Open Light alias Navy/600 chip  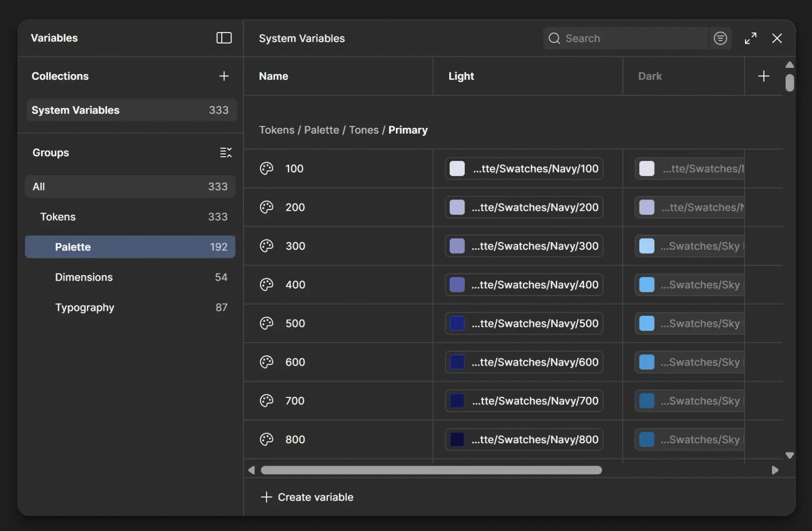click(524, 362)
